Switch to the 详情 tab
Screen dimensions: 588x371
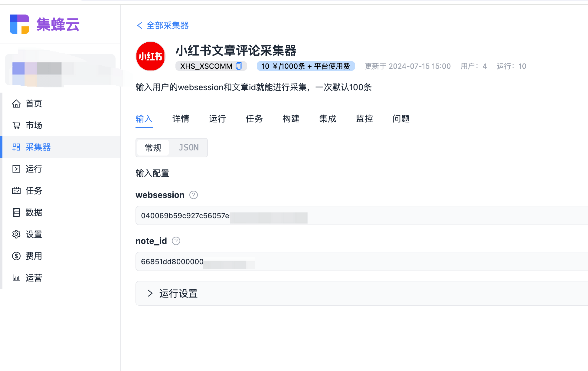tap(181, 119)
